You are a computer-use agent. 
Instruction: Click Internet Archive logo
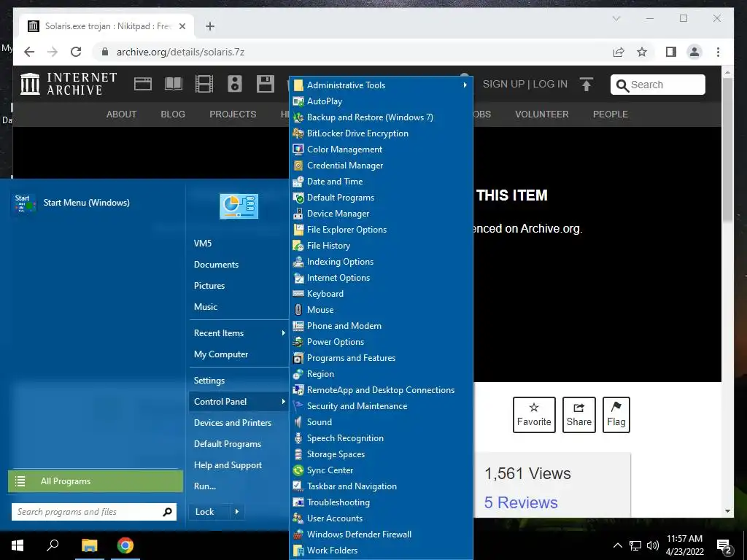[x=69, y=85]
